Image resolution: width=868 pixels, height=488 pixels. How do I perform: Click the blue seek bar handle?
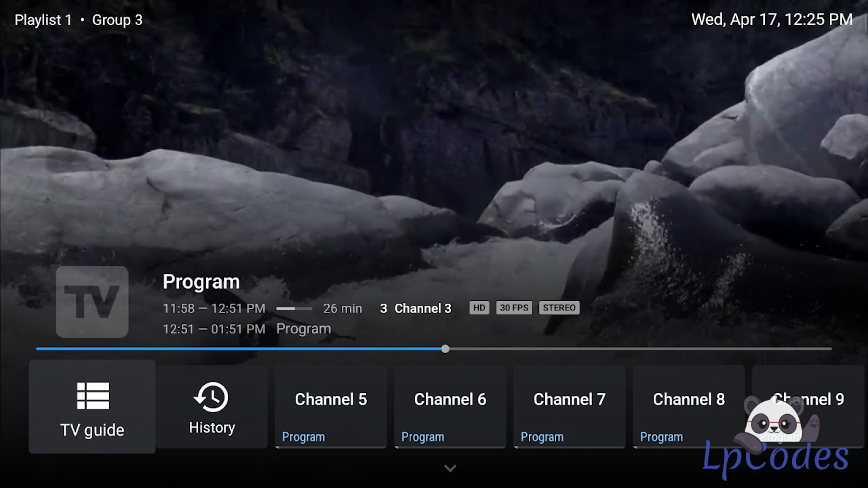click(445, 349)
